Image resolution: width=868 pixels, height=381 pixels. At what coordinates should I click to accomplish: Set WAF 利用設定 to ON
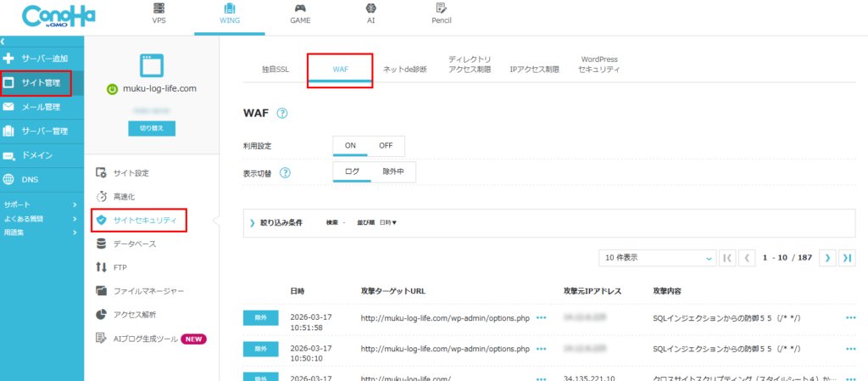coord(350,145)
